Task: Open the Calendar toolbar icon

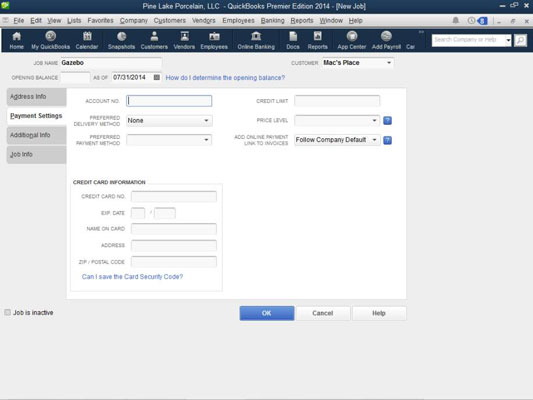Action: pos(87,40)
